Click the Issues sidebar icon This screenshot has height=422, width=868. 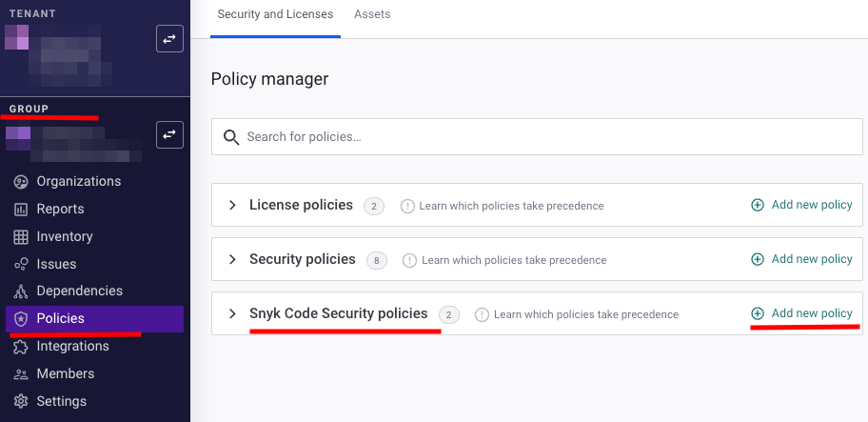click(21, 264)
